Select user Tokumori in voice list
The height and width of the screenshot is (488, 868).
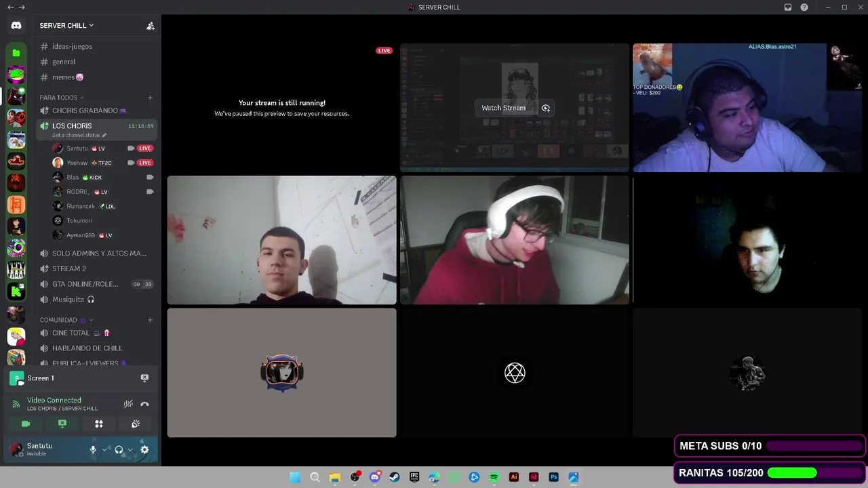click(x=102, y=220)
